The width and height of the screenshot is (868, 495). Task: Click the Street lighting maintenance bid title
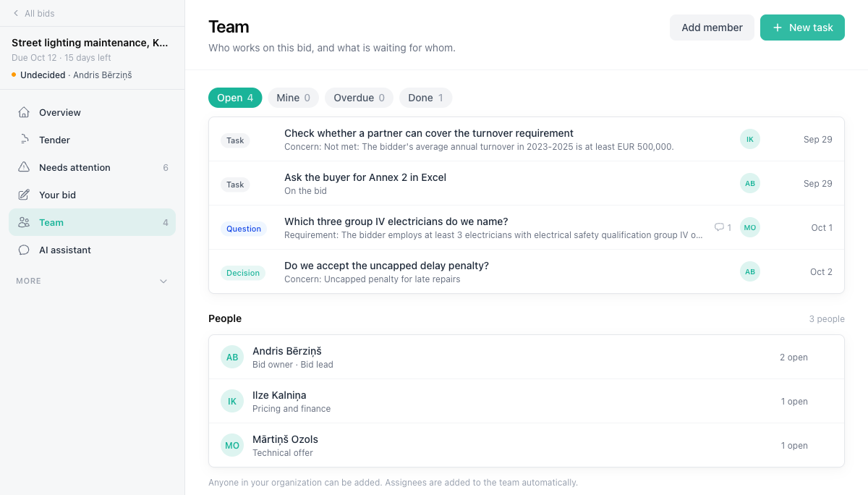point(90,43)
